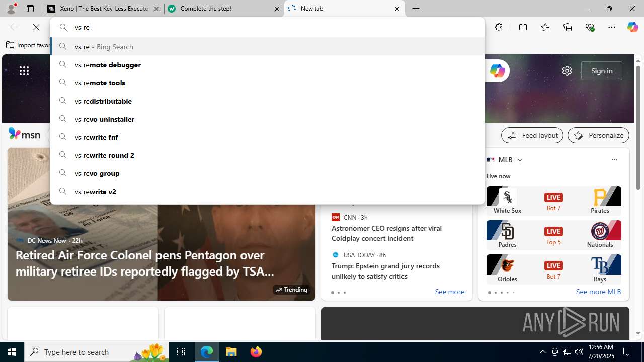
Task: Select the 'vs rewrite v2' suggestion
Action: pyautogui.click(x=267, y=192)
